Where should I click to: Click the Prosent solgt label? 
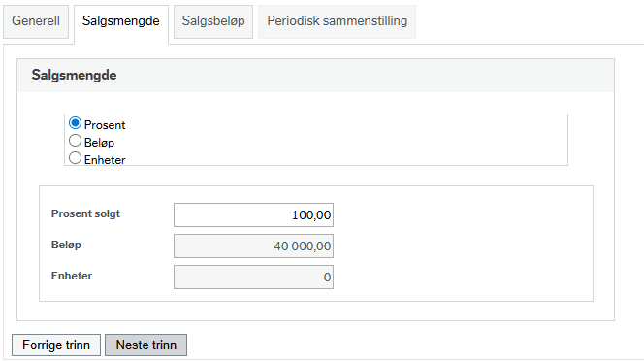click(x=85, y=213)
